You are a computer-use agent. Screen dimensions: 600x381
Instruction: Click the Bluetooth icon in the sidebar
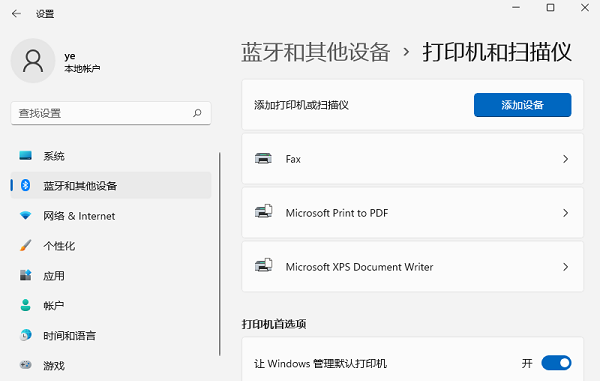[25, 186]
